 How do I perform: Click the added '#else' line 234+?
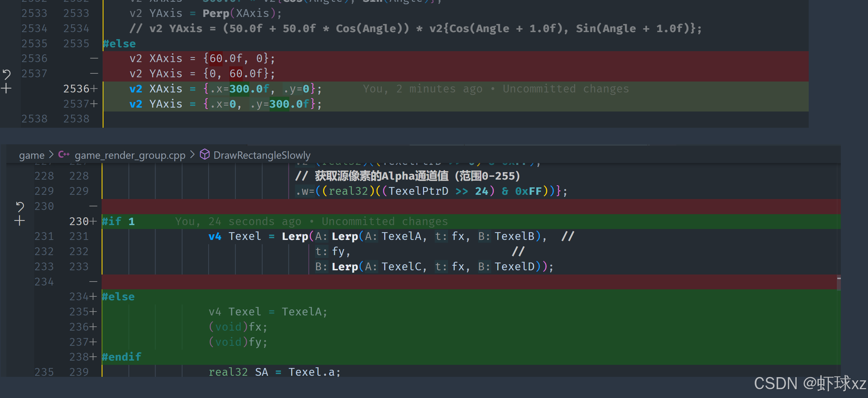tap(118, 297)
